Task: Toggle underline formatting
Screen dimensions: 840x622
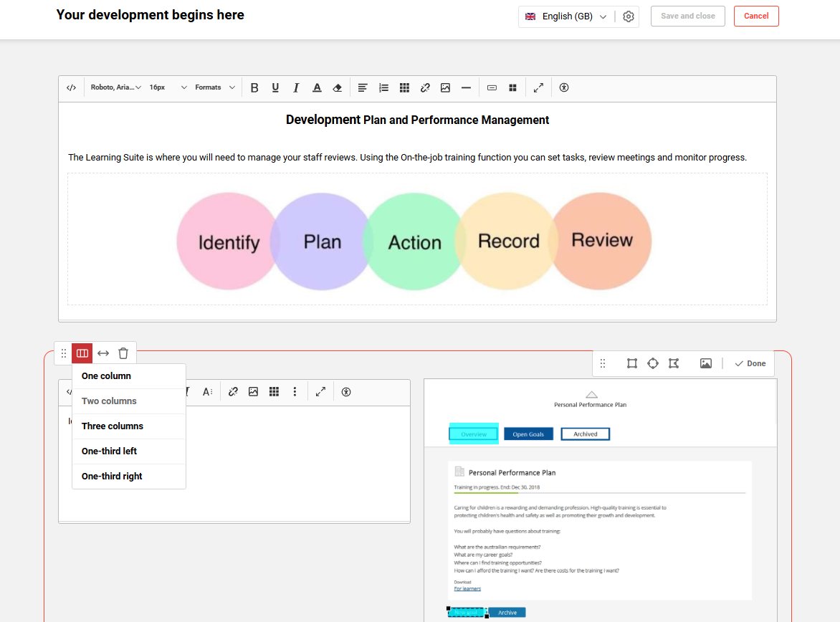Action: pyautogui.click(x=275, y=87)
